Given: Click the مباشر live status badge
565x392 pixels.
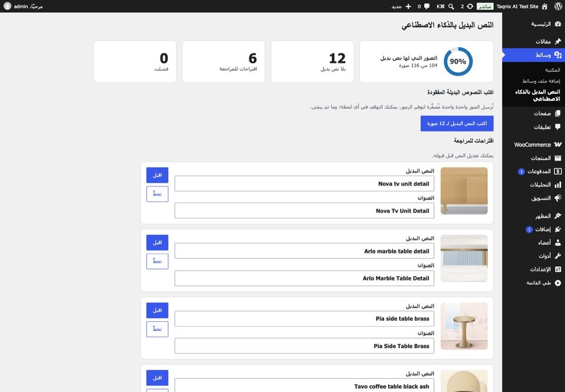Looking at the screenshot, I should 485,6.
